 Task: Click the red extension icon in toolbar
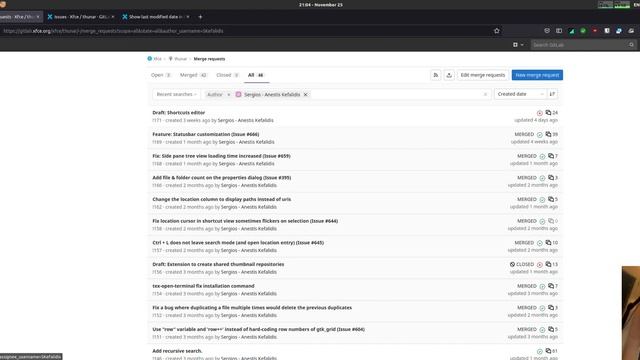pyautogui.click(x=595, y=31)
